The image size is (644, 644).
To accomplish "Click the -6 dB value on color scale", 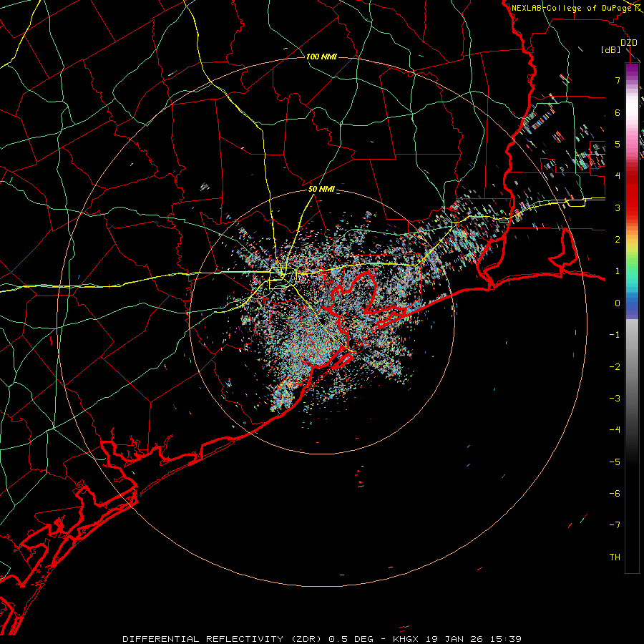I will (x=615, y=493).
